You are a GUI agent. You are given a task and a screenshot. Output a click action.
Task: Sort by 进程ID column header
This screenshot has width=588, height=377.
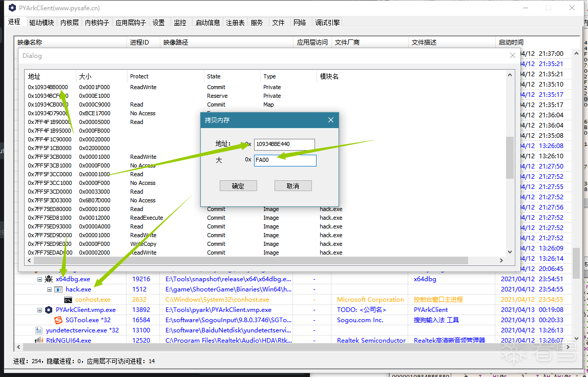(143, 43)
